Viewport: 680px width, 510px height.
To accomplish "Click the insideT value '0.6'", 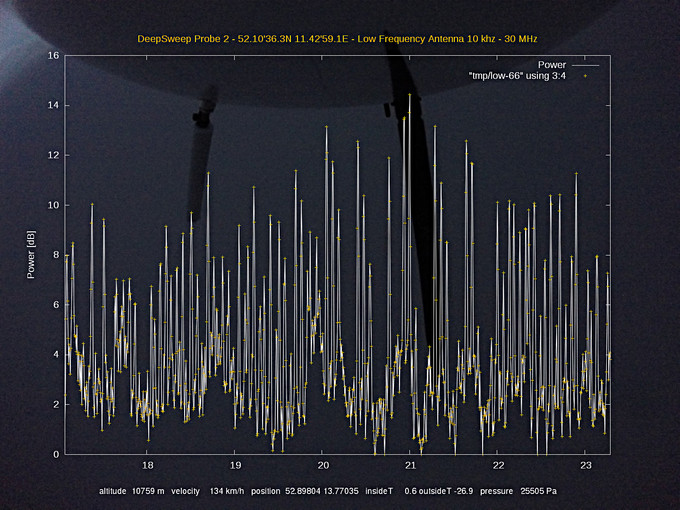I will (x=410, y=491).
